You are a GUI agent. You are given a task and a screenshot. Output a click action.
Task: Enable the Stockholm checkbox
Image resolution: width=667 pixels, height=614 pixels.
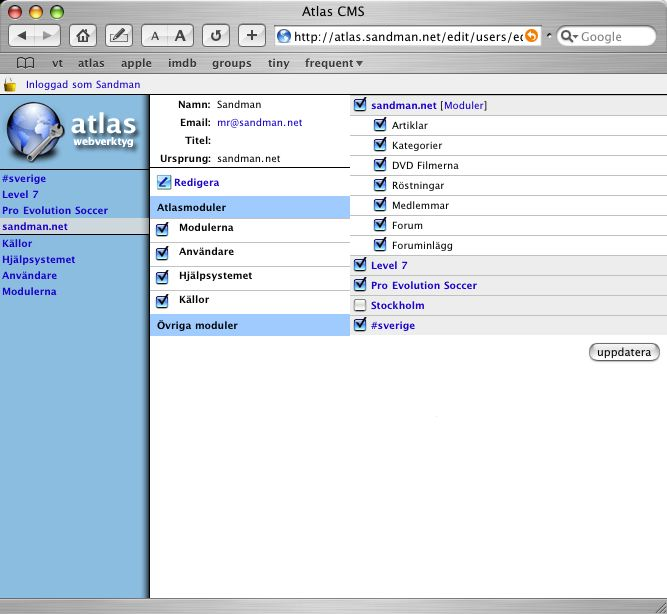(360, 305)
